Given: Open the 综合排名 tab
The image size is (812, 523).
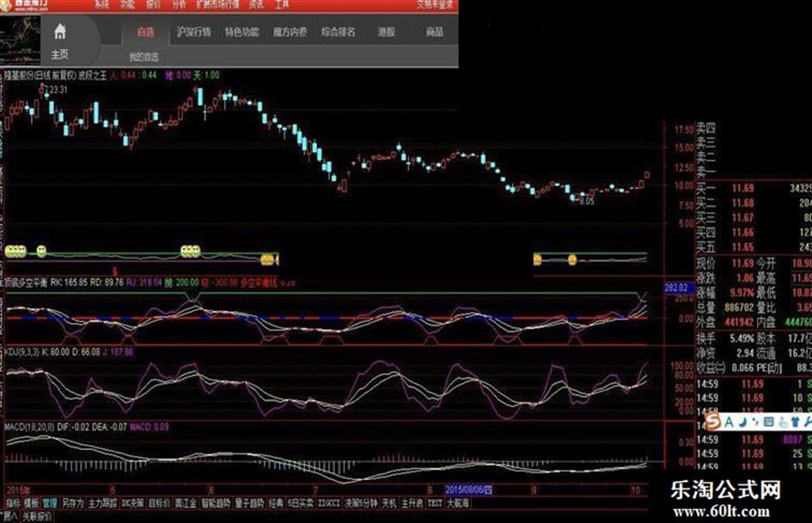Looking at the screenshot, I should 339,32.
